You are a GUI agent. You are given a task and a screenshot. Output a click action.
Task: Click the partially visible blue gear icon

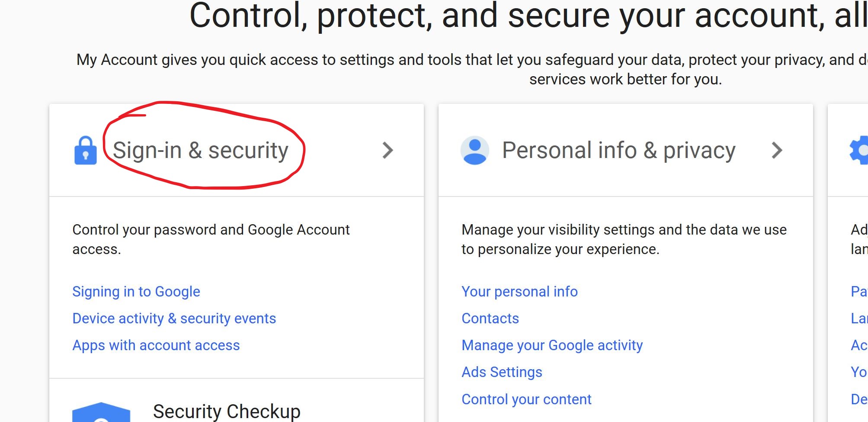(859, 150)
